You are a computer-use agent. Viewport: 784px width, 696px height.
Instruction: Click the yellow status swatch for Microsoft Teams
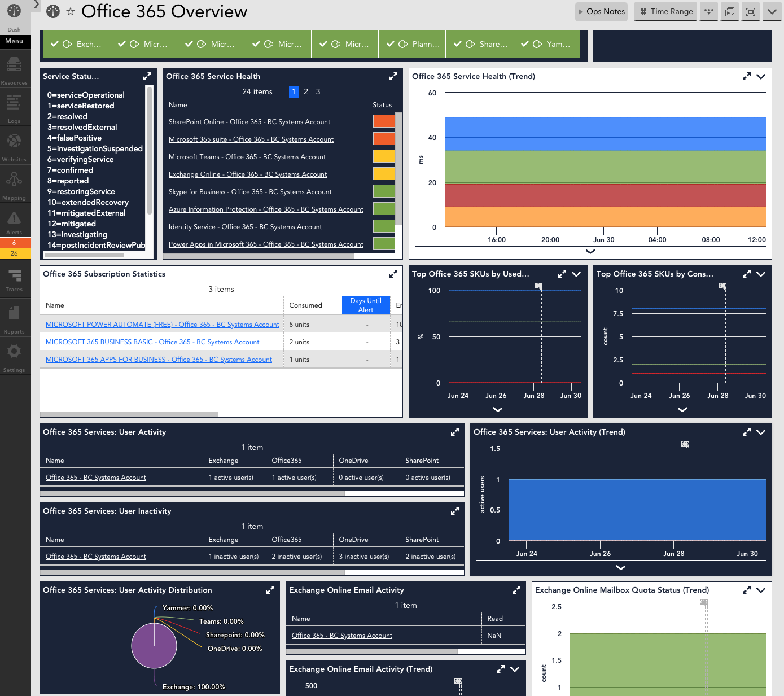(x=384, y=156)
